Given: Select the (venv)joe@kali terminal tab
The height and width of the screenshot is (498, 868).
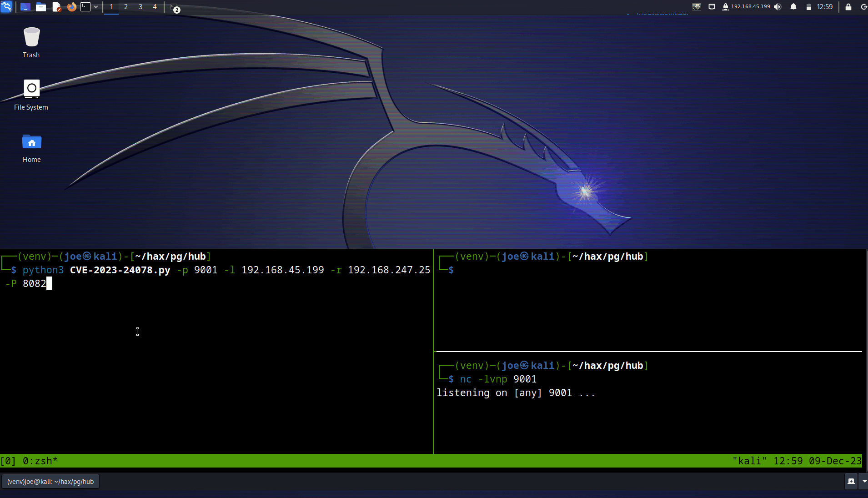Looking at the screenshot, I should coord(50,482).
